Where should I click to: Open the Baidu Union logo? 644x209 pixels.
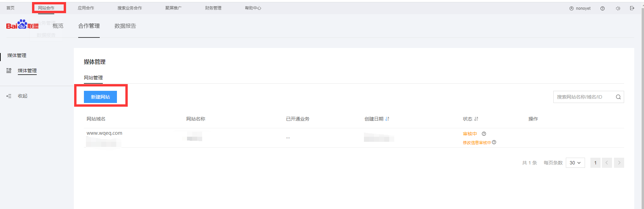[22, 24]
